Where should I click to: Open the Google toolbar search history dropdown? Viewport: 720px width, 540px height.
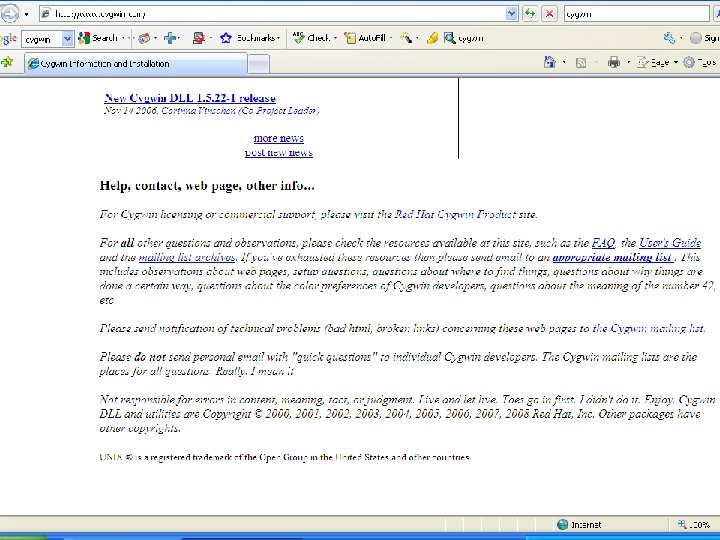coord(68,39)
